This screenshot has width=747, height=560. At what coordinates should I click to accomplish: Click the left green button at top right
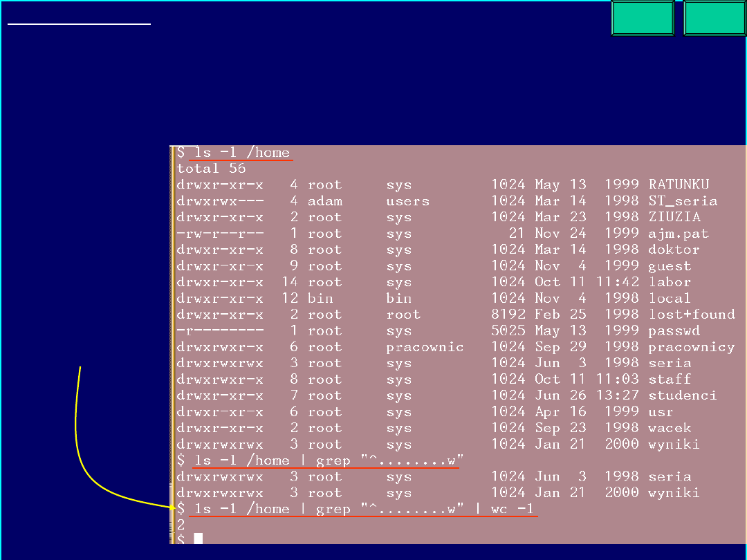click(x=643, y=18)
